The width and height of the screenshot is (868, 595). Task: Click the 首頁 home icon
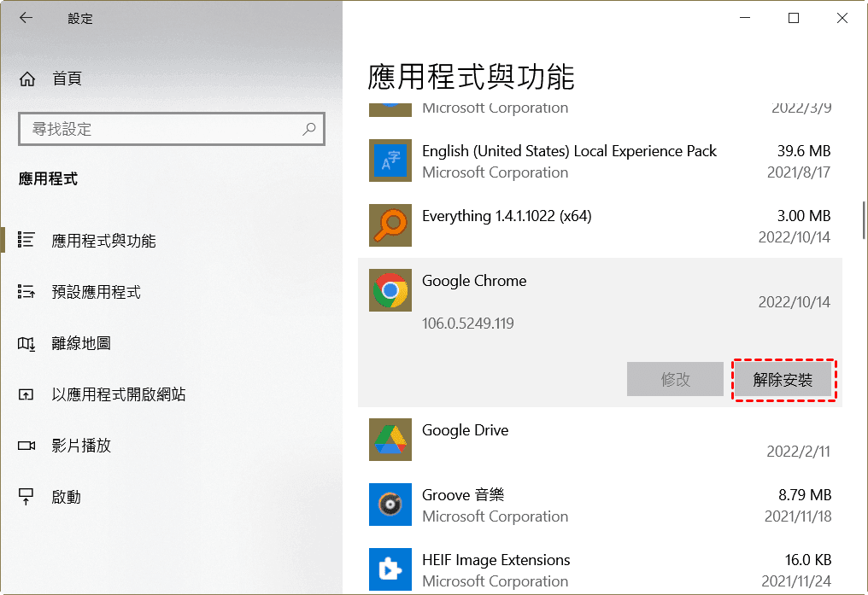[x=27, y=79]
